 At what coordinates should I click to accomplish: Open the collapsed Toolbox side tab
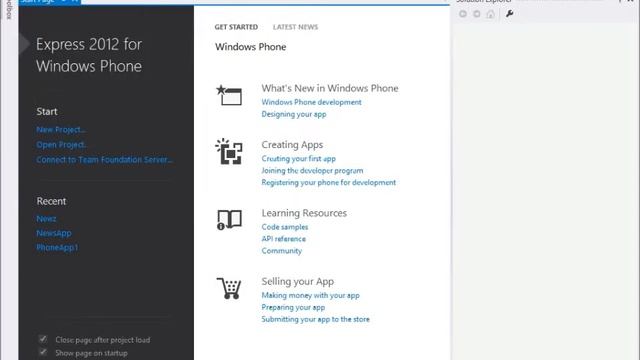click(x=9, y=10)
